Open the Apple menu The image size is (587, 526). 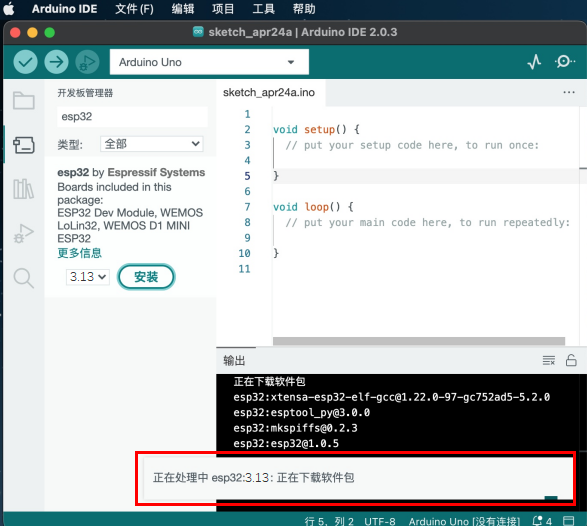pos(9,9)
